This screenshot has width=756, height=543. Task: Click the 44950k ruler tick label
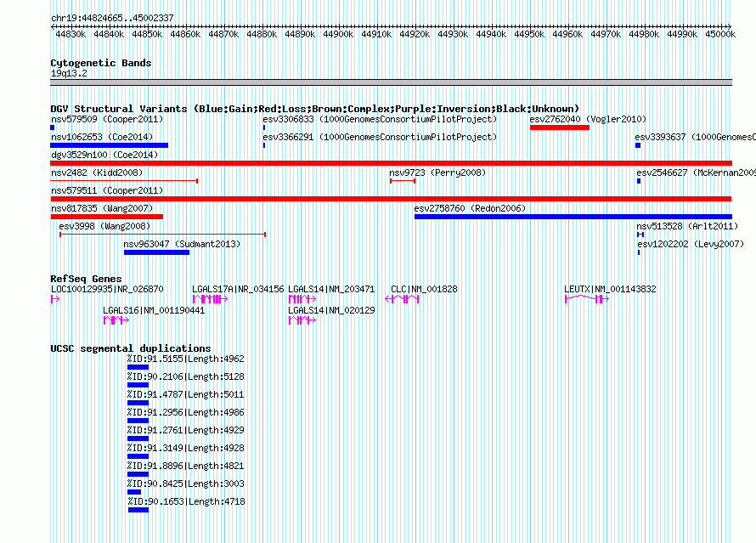click(529, 34)
